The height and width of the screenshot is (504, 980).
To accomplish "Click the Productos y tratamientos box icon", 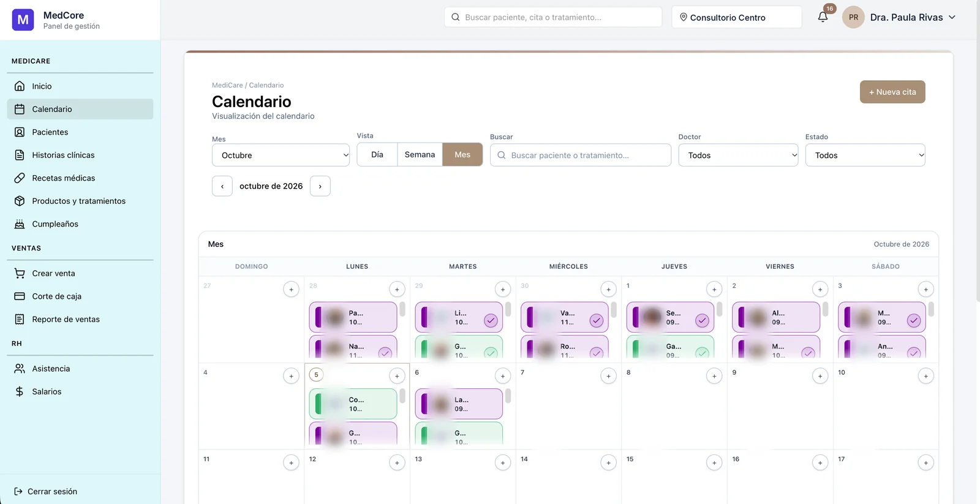I will [x=20, y=201].
